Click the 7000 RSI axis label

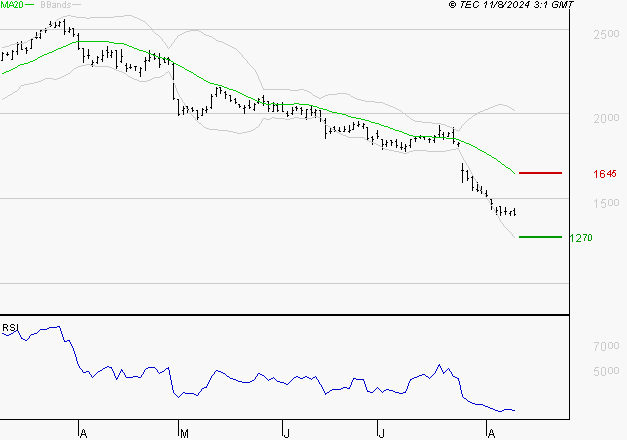click(606, 346)
